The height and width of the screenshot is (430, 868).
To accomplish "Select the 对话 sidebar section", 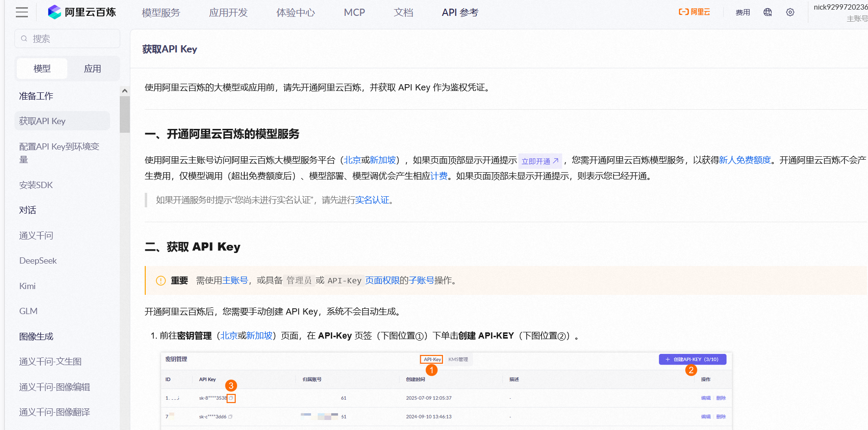I will (27, 210).
